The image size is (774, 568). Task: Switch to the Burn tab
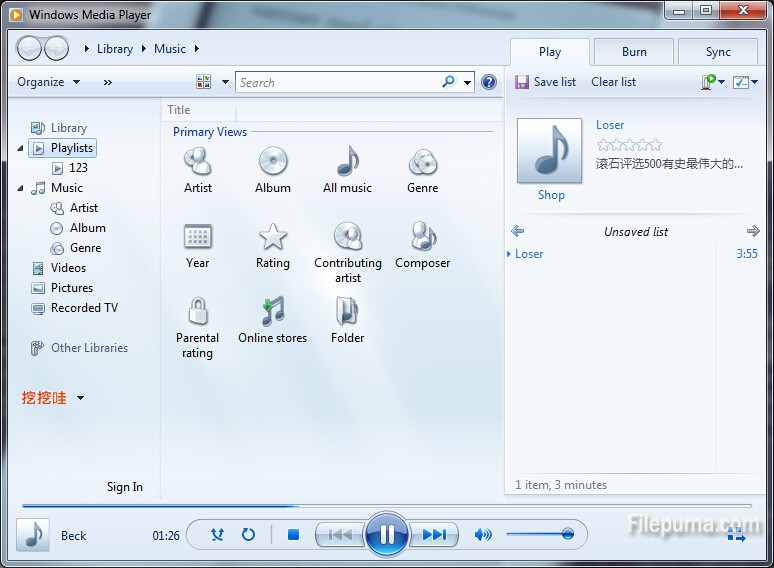click(x=634, y=52)
